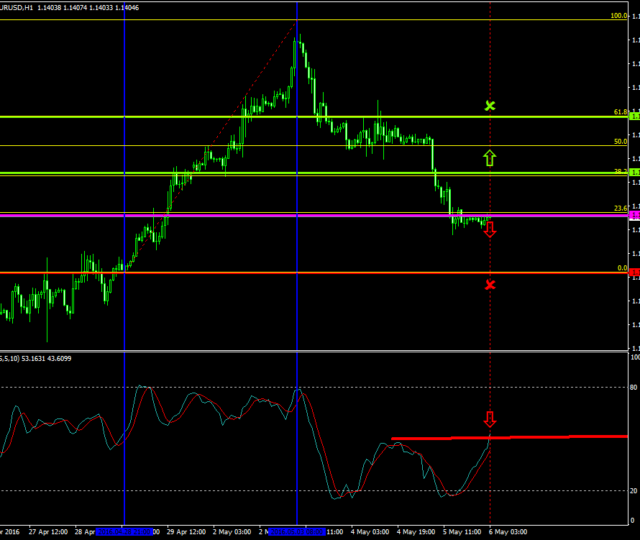Select the red price tag at the orange line
The image size is (640, 540).
[634, 272]
